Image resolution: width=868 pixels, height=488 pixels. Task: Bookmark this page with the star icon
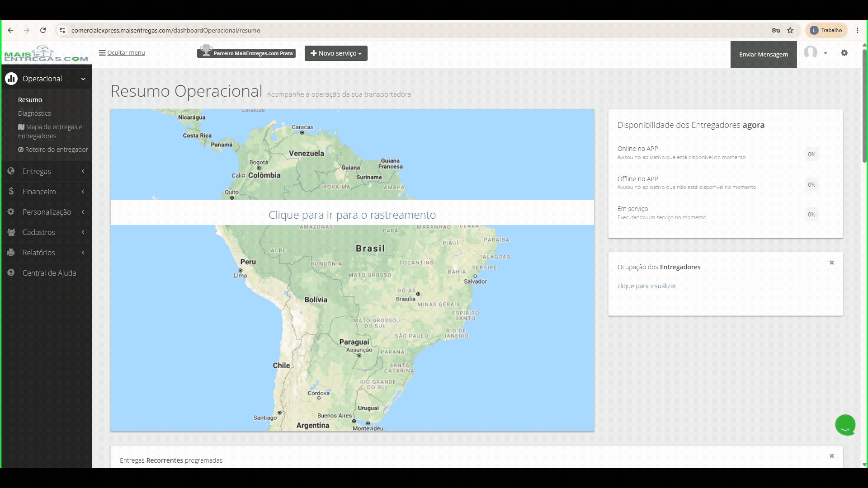tap(790, 30)
